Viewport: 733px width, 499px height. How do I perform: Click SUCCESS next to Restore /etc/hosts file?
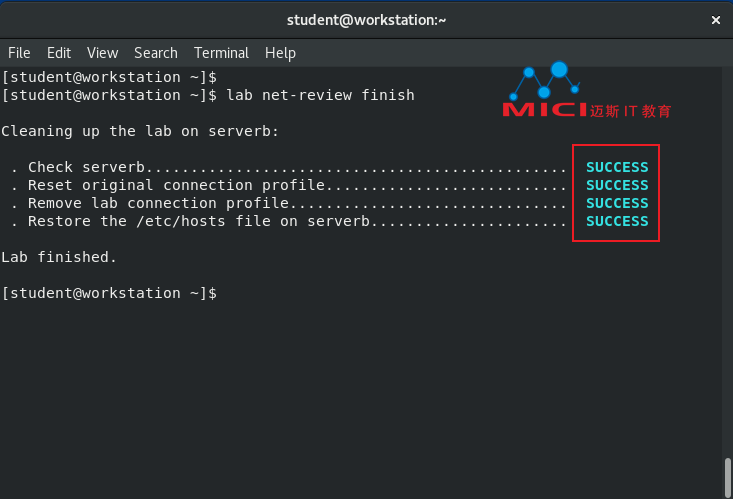[x=617, y=221]
